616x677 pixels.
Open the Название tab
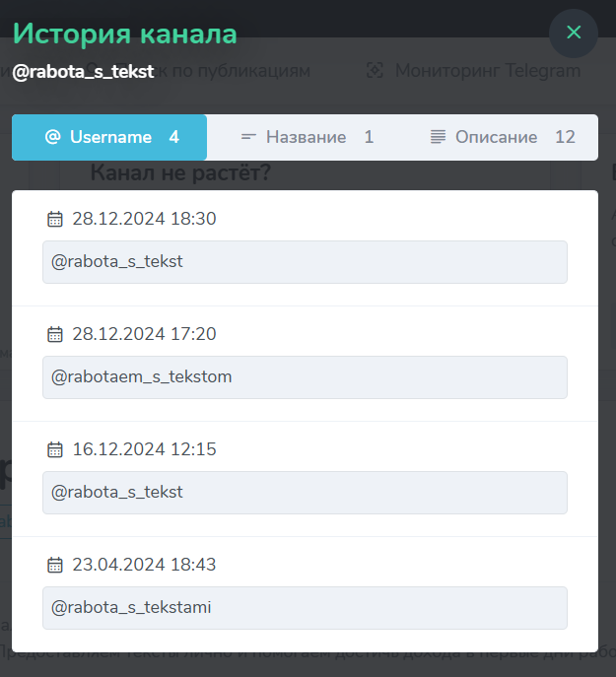click(307, 137)
